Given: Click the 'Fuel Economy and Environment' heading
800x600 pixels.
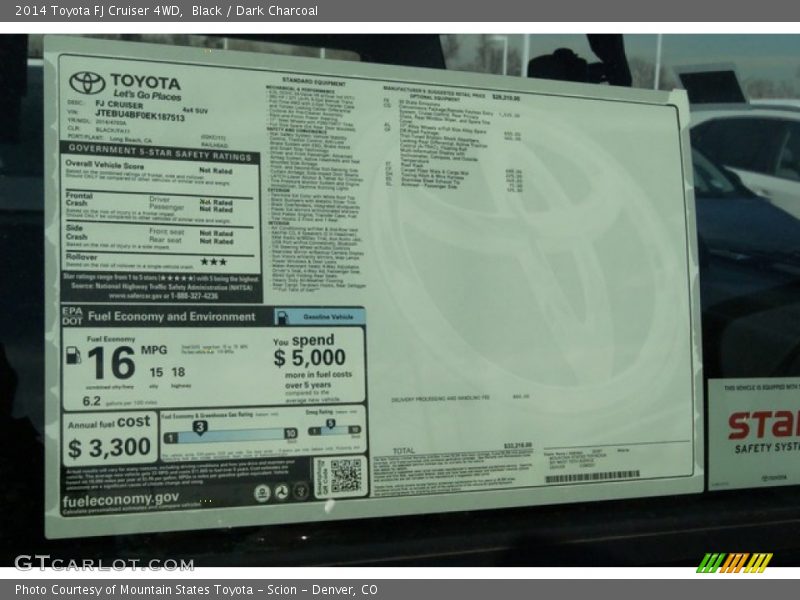Looking at the screenshot, I should pyautogui.click(x=171, y=316).
